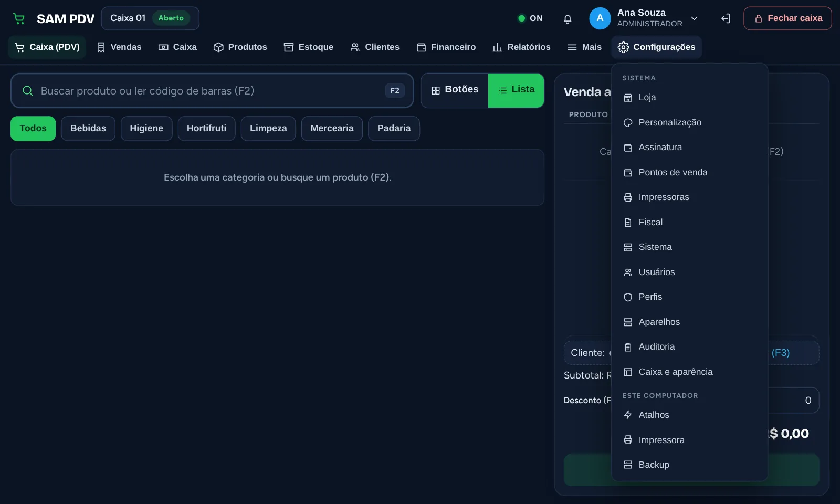
Task: Click the user avatar with letter A
Action: (x=600, y=18)
